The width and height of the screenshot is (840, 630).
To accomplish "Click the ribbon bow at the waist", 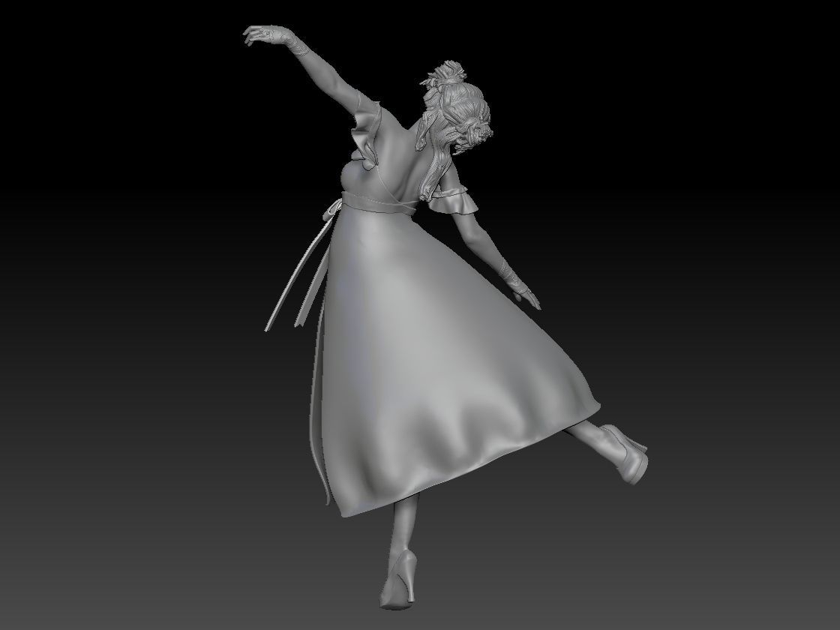I will pos(333,209).
